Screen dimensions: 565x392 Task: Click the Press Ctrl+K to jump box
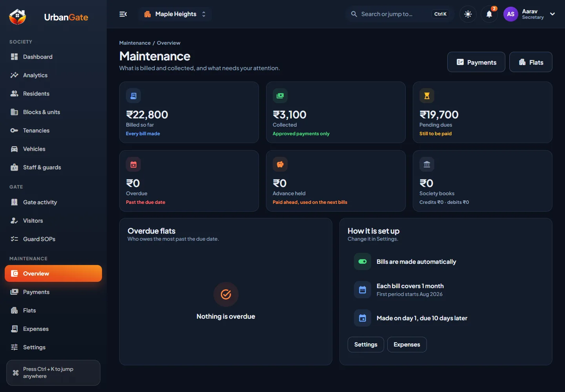pos(53,373)
